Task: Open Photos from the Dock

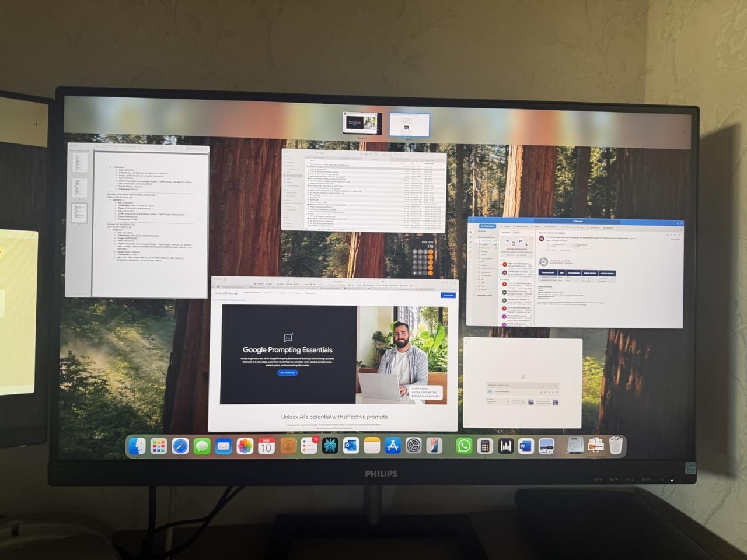Action: [245, 447]
